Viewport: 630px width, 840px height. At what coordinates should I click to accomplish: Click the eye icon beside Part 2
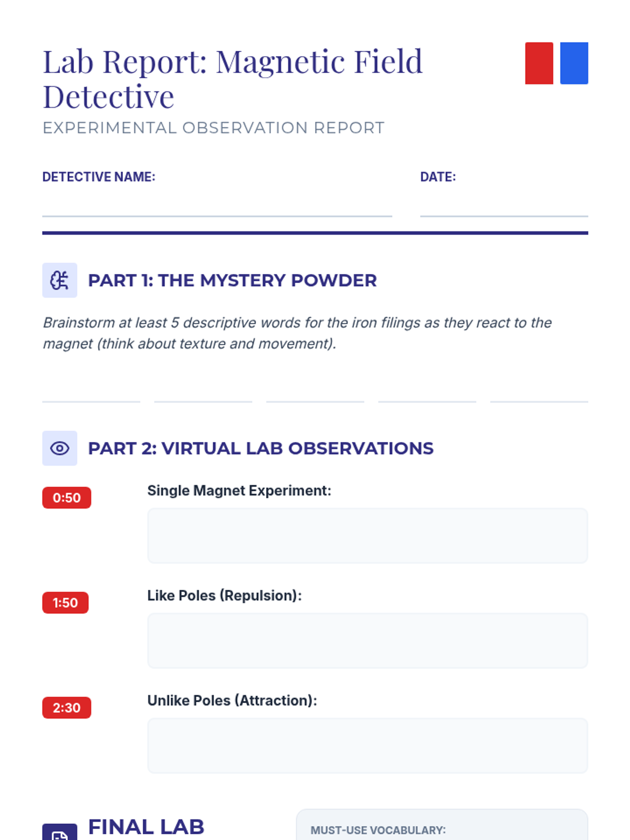click(x=59, y=448)
